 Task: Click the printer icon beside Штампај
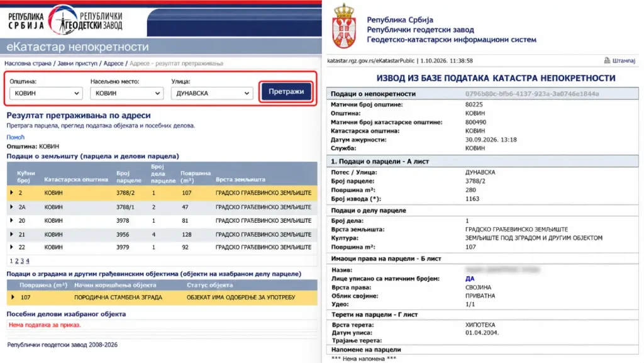click(607, 60)
